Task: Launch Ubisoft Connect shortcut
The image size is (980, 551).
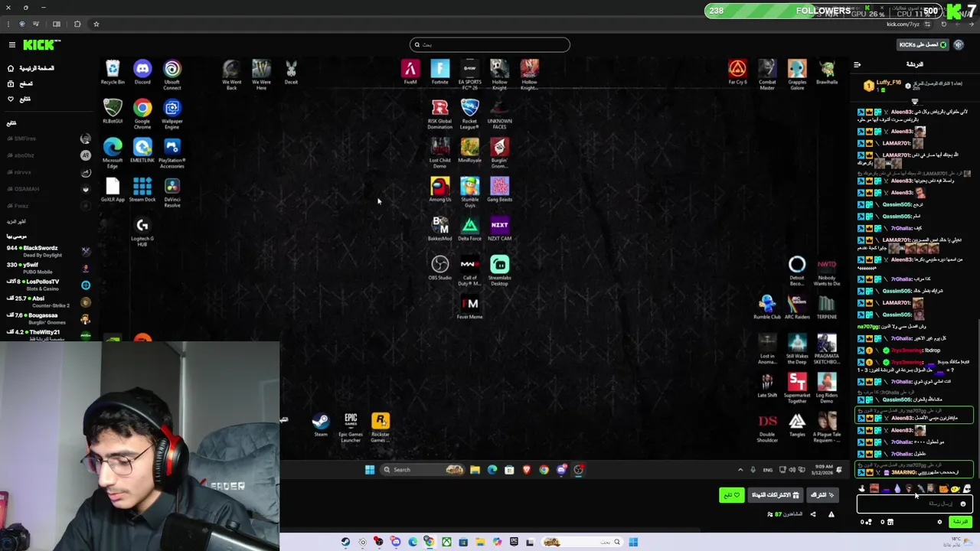Action: (172, 75)
